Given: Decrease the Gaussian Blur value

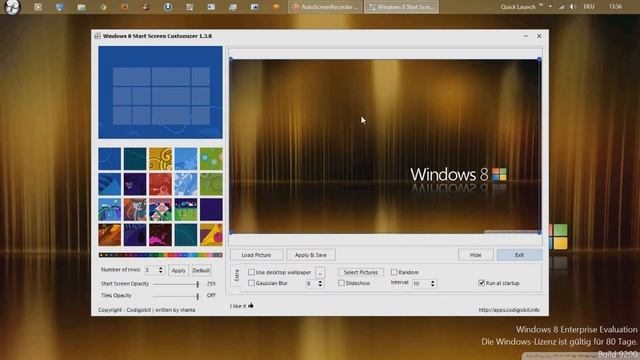Looking at the screenshot, I should point(320,285).
